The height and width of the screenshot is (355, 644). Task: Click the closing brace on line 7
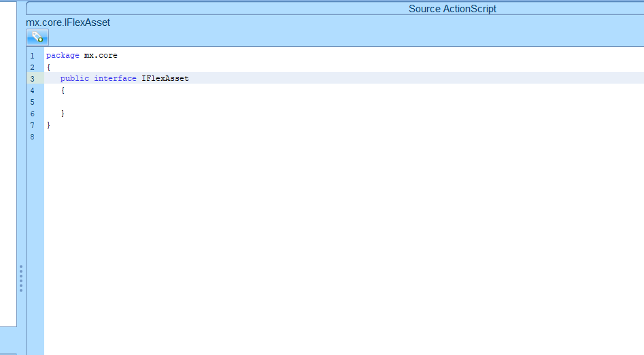(48, 124)
